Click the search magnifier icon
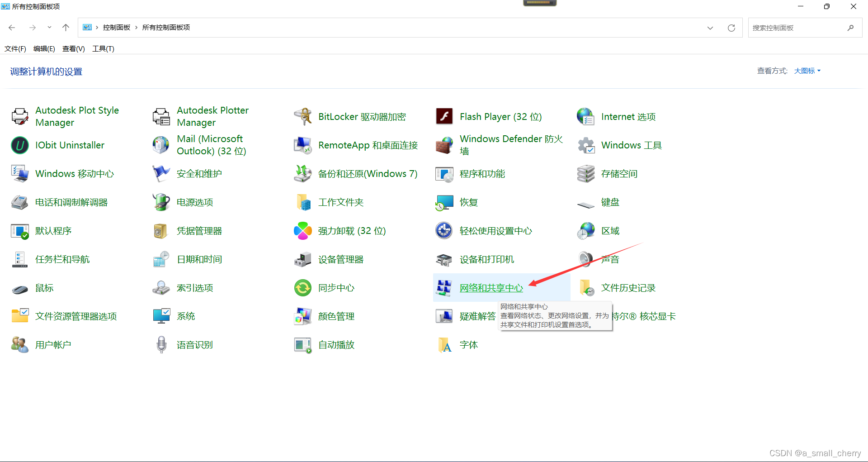Image resolution: width=868 pixels, height=462 pixels. (850, 28)
